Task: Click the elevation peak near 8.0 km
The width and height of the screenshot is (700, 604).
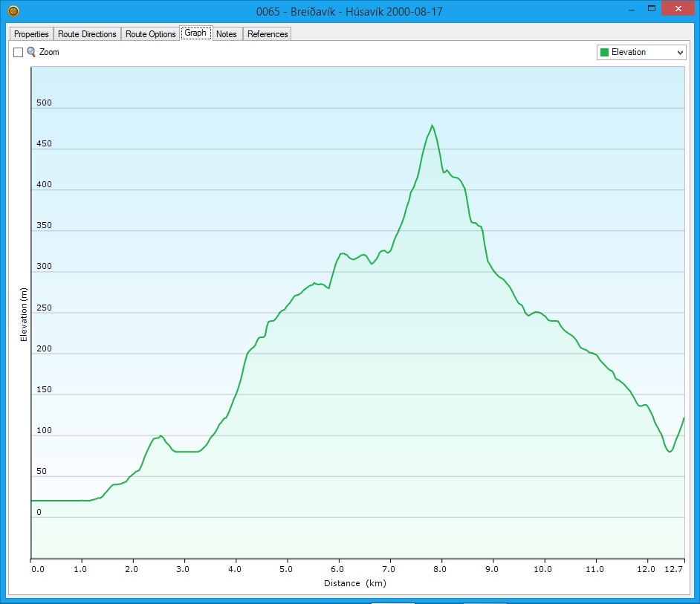Action: point(432,126)
